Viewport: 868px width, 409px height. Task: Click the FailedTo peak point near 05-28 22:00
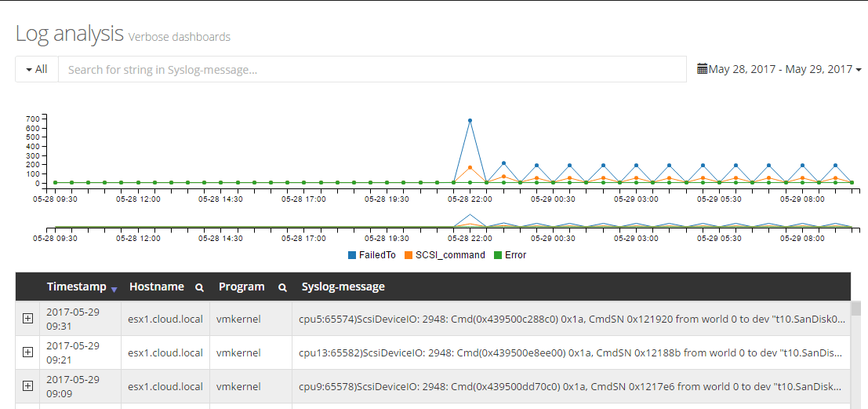(x=470, y=121)
